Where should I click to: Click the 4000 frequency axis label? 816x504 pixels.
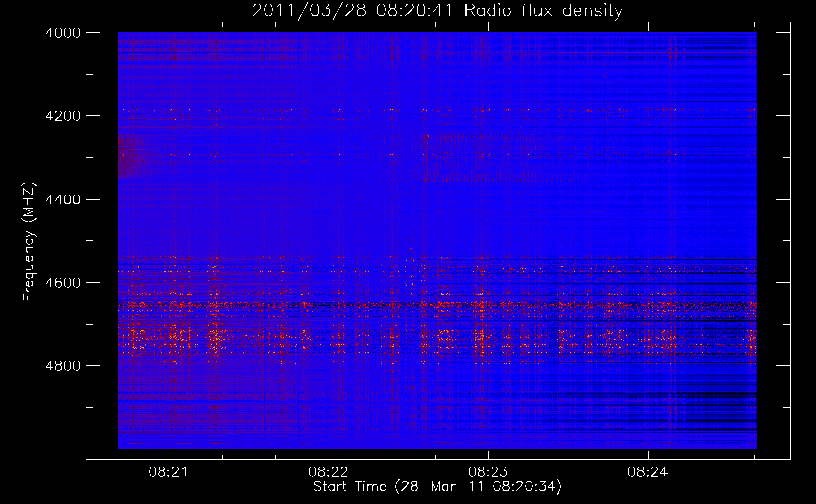(x=63, y=33)
